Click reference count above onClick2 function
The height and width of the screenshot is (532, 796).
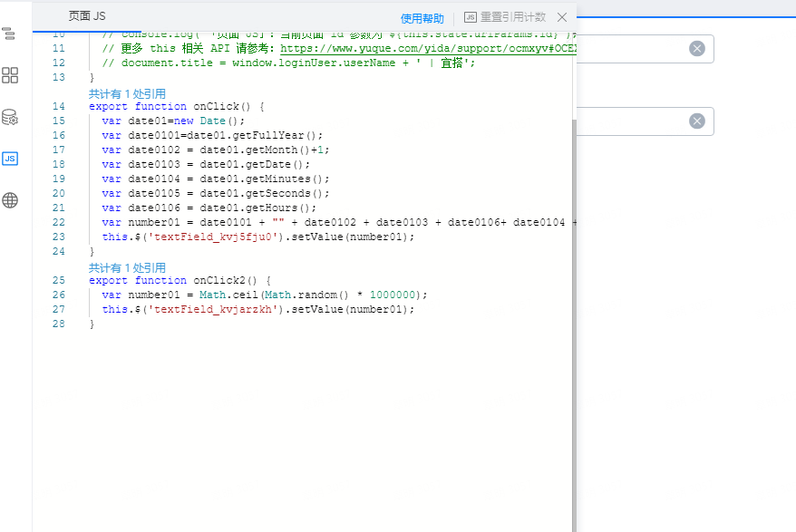[x=127, y=268]
